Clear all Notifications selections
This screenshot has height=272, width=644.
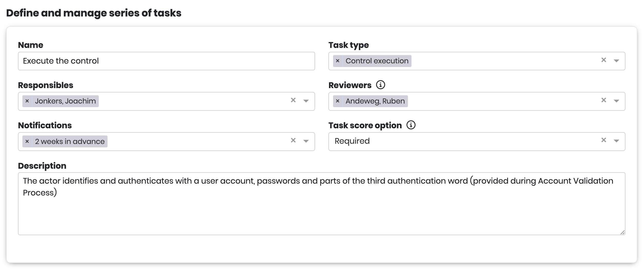coord(293,140)
